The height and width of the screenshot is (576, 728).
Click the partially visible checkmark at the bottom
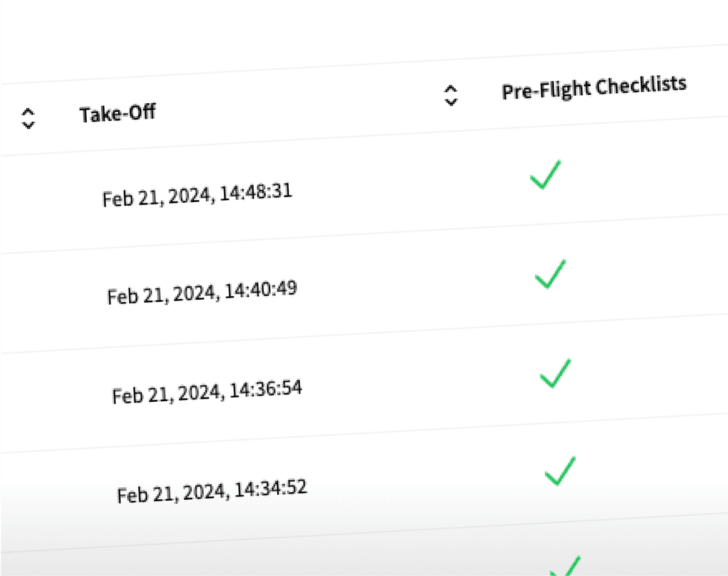pos(565,567)
